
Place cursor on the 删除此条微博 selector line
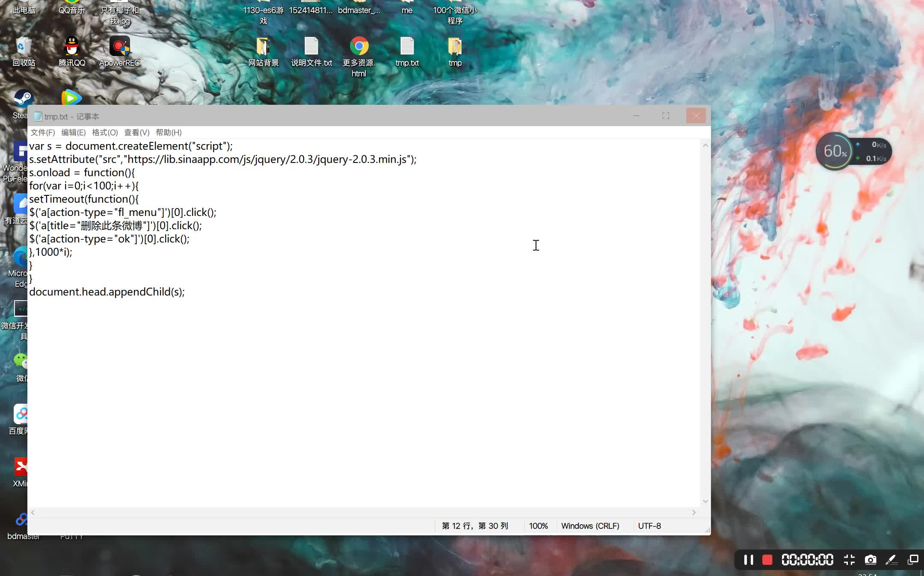(x=115, y=225)
